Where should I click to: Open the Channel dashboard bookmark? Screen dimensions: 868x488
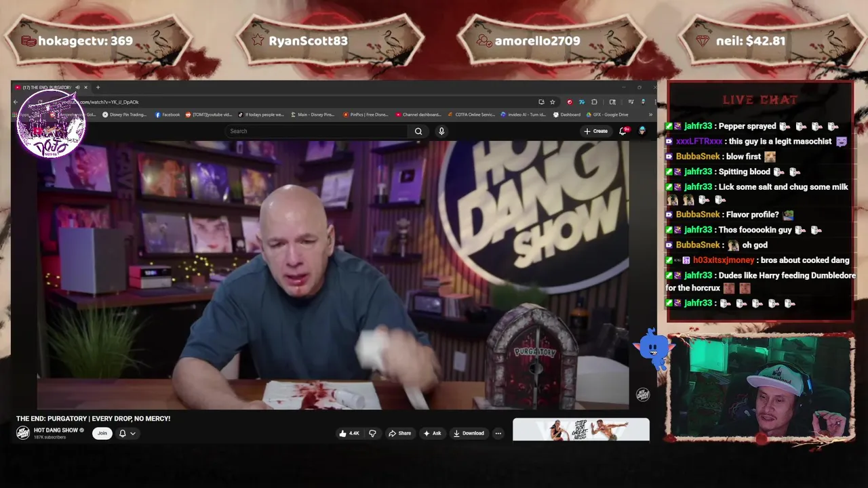pyautogui.click(x=418, y=115)
